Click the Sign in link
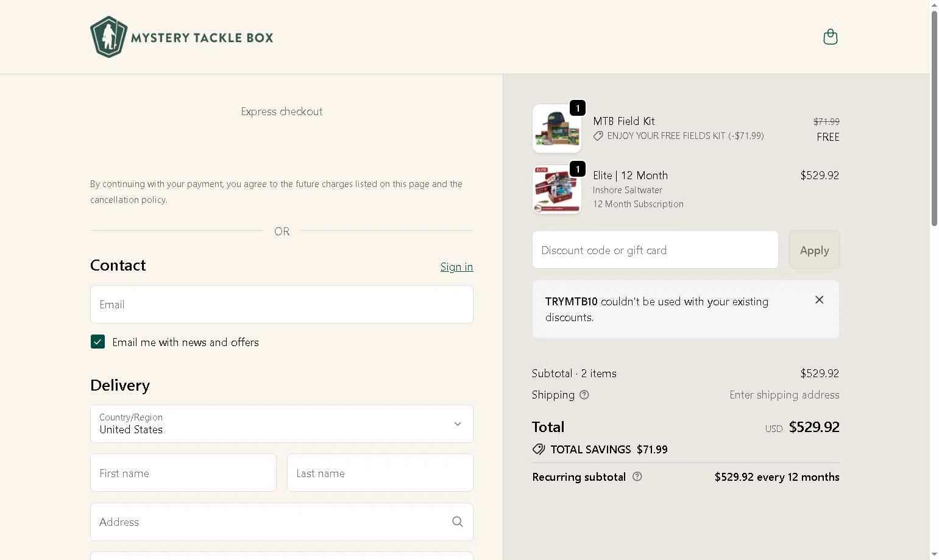939x560 pixels. [x=456, y=267]
